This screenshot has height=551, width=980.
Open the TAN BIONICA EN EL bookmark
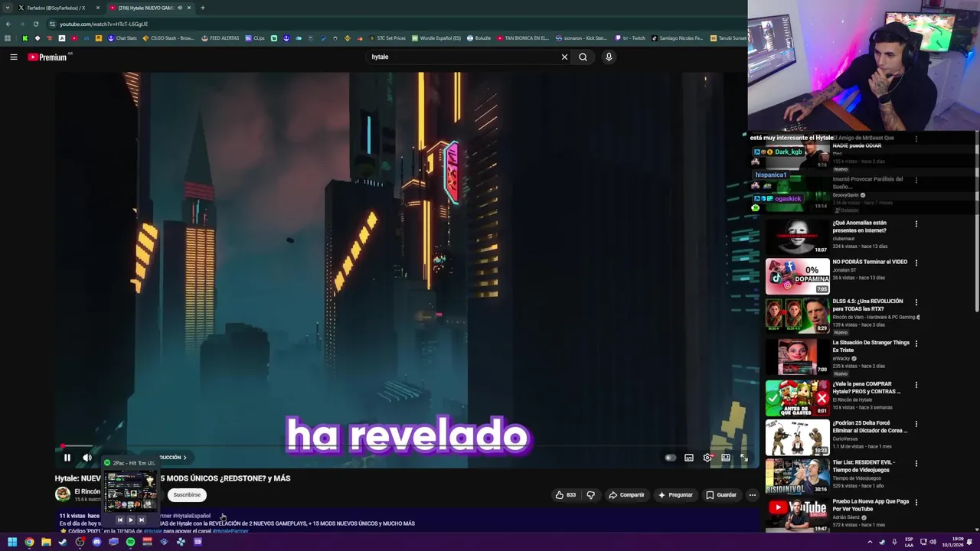523,38
